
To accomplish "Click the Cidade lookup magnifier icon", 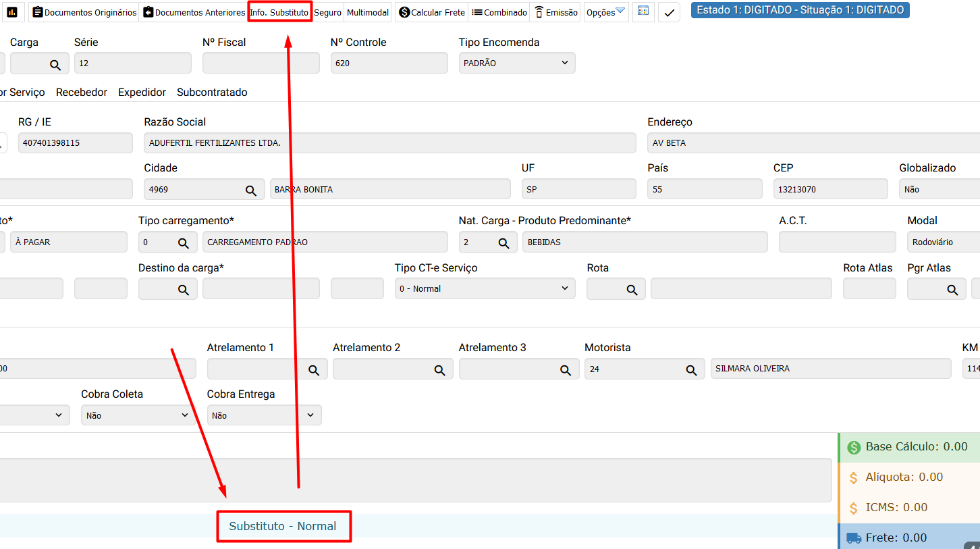I will click(x=250, y=190).
